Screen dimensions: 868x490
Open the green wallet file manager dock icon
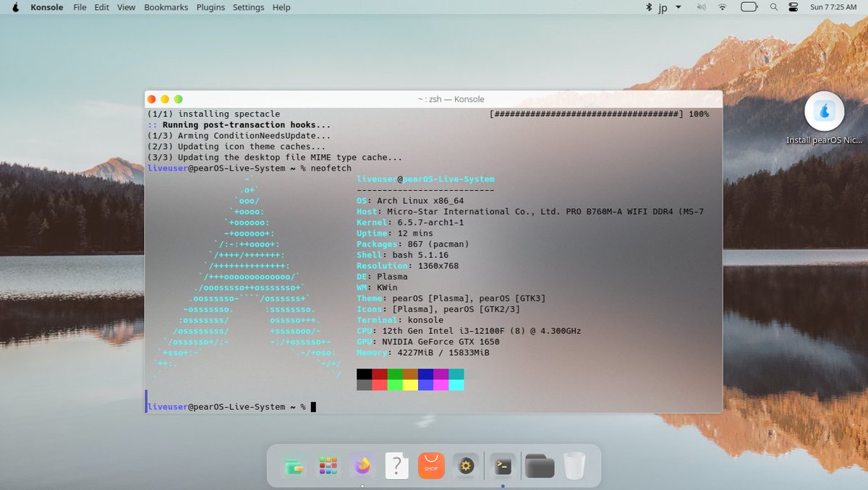(x=294, y=466)
